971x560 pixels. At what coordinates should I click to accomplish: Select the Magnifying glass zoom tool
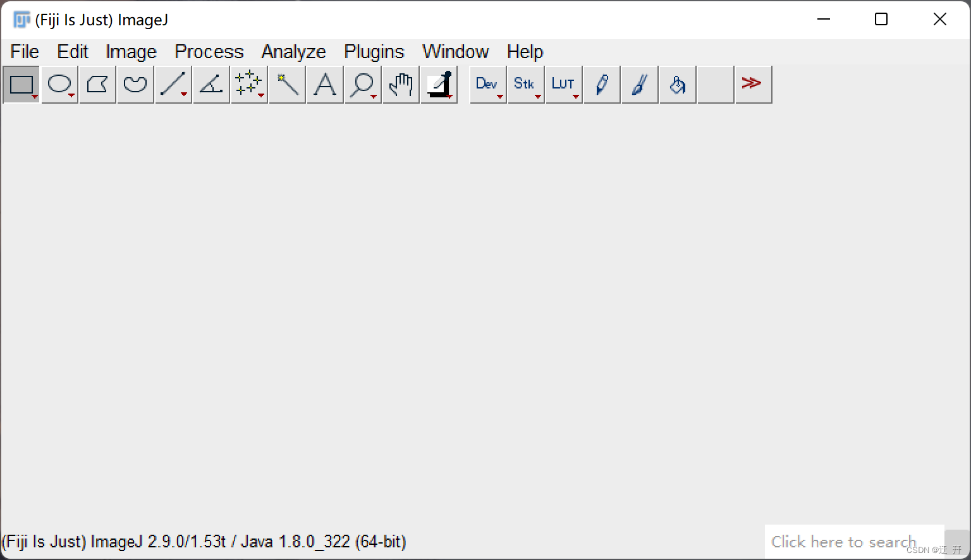363,84
